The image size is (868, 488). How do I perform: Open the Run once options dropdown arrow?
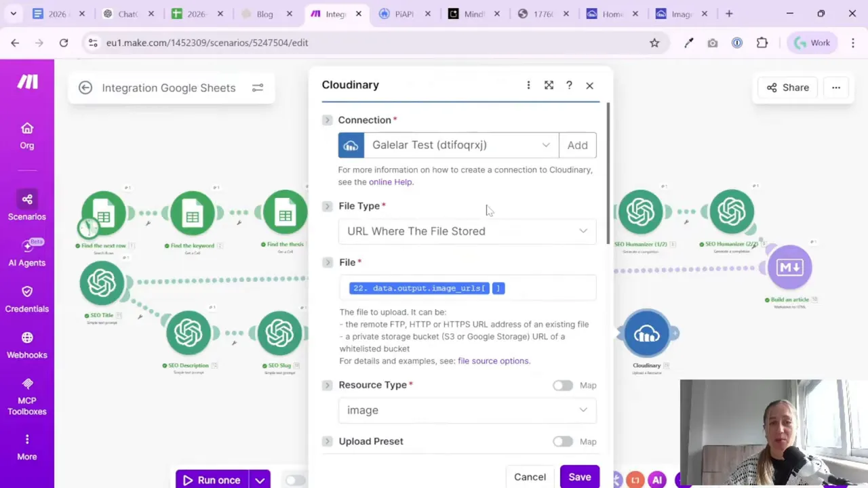260,480
